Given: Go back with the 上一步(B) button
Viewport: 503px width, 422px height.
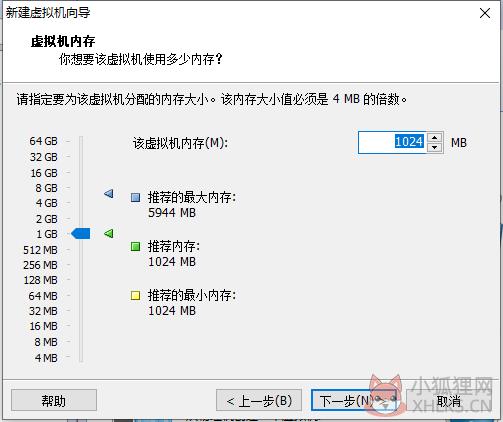Looking at the screenshot, I should click(259, 400).
